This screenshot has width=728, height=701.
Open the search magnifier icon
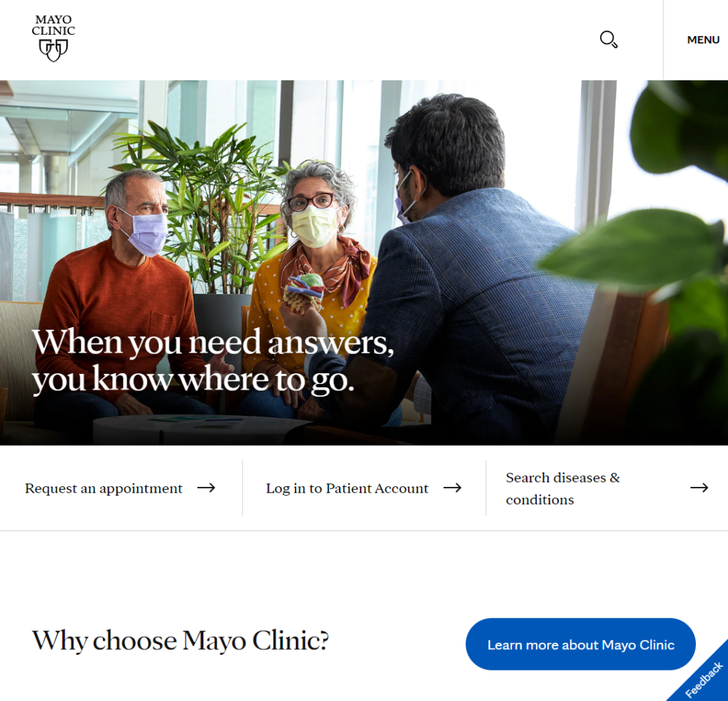pyautogui.click(x=609, y=40)
